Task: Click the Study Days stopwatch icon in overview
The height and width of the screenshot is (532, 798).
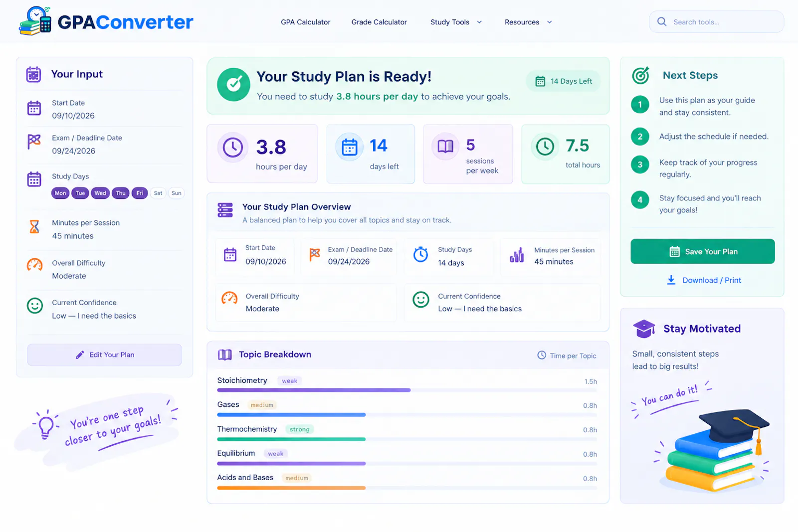Action: pos(421,254)
